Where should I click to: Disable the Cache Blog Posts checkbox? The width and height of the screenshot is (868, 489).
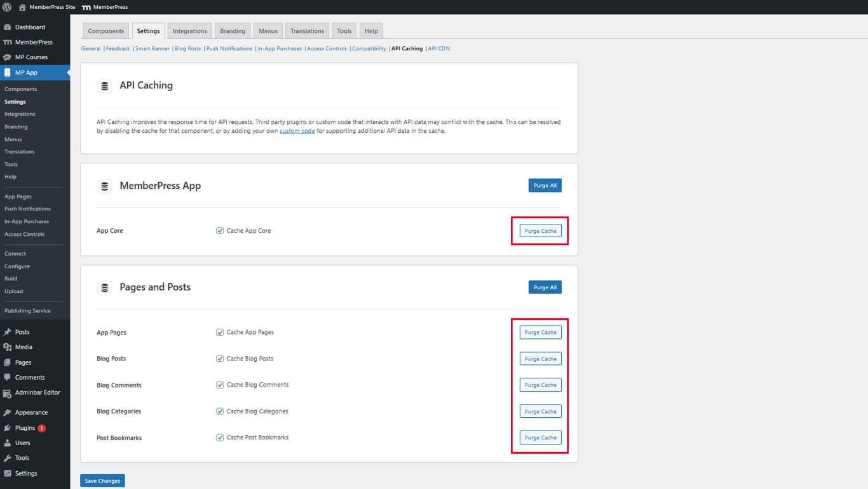click(x=219, y=358)
